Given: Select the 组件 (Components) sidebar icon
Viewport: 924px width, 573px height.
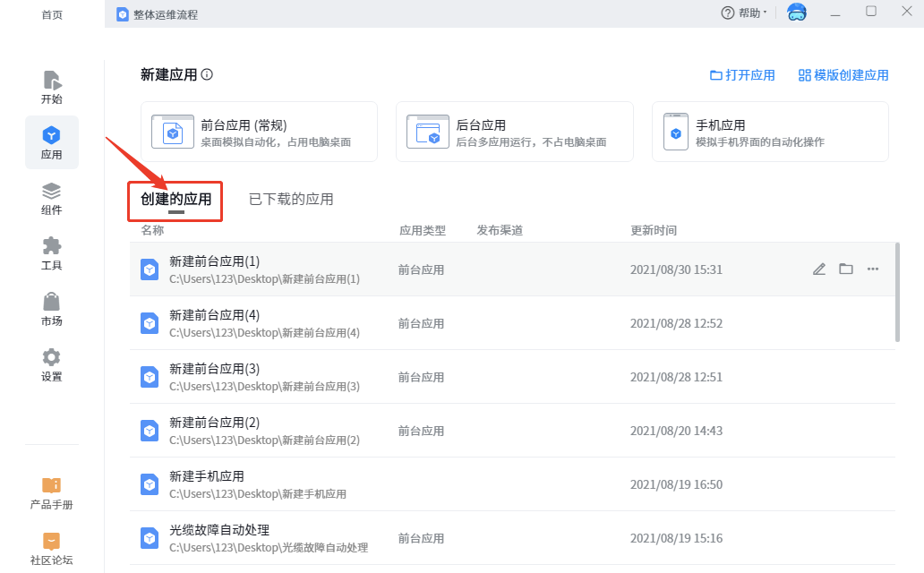Looking at the screenshot, I should pos(52,198).
